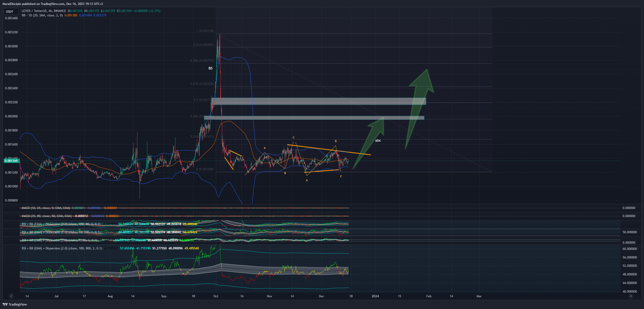Select the RSI + BB legend with 100, 80 settings

[x=61, y=224]
